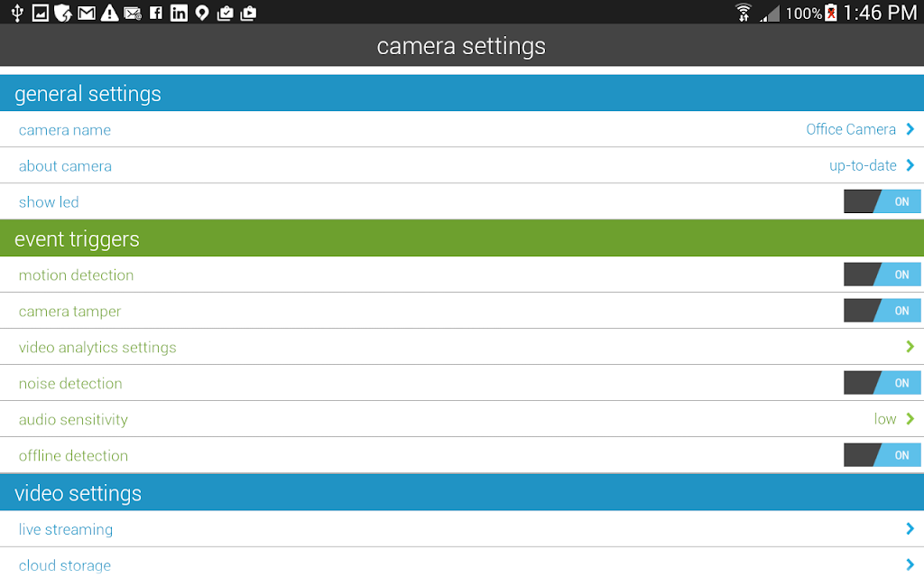
Task: Toggle the offline detection switch
Action: [882, 455]
